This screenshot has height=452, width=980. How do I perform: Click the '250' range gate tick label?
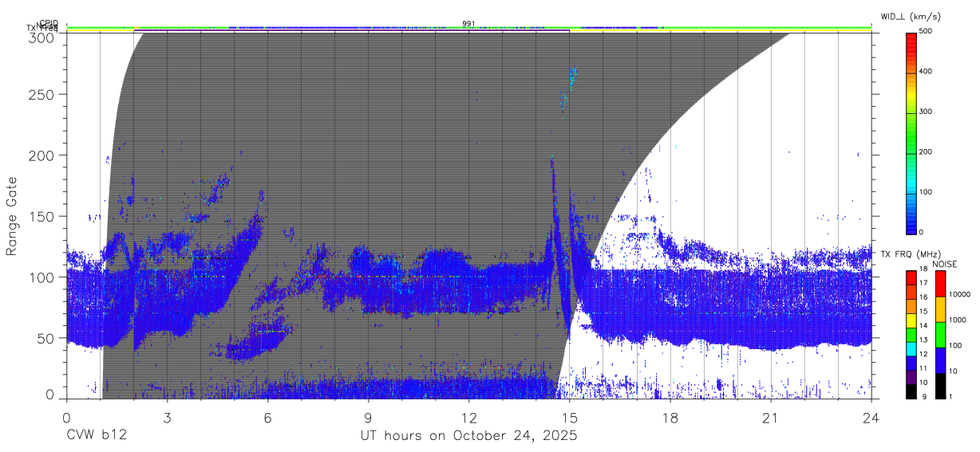(x=43, y=94)
